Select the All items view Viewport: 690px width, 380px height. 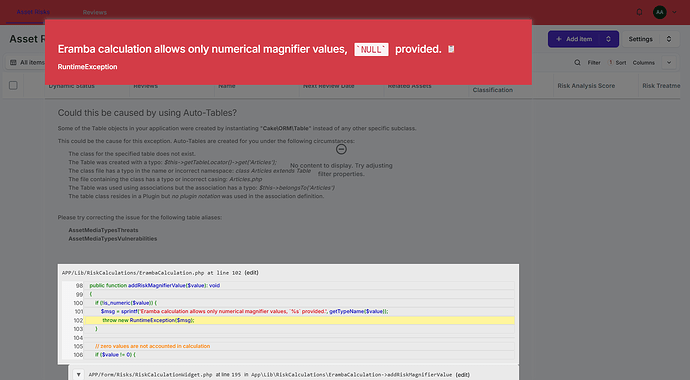tap(27, 62)
